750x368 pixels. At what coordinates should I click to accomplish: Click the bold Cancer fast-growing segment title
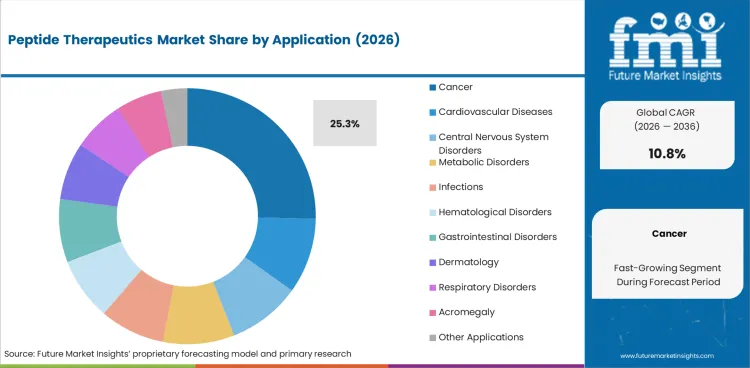(669, 234)
